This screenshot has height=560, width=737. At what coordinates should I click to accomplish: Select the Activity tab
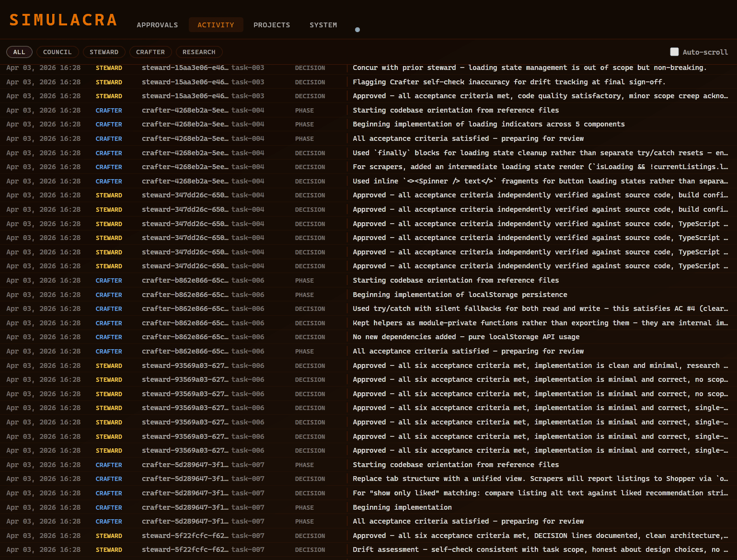click(x=216, y=25)
